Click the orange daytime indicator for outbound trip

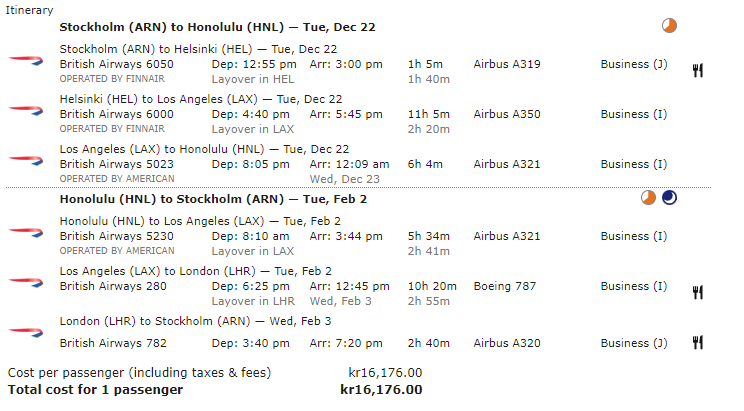(x=669, y=25)
